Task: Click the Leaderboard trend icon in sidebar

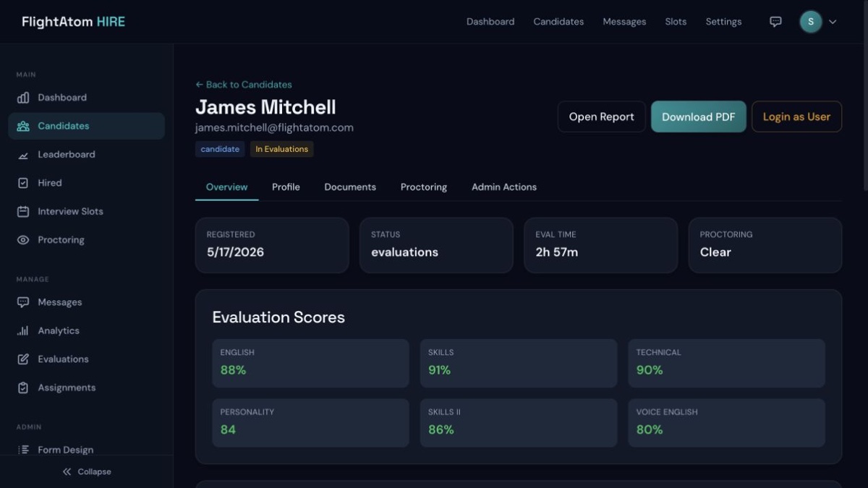Action: (x=23, y=155)
